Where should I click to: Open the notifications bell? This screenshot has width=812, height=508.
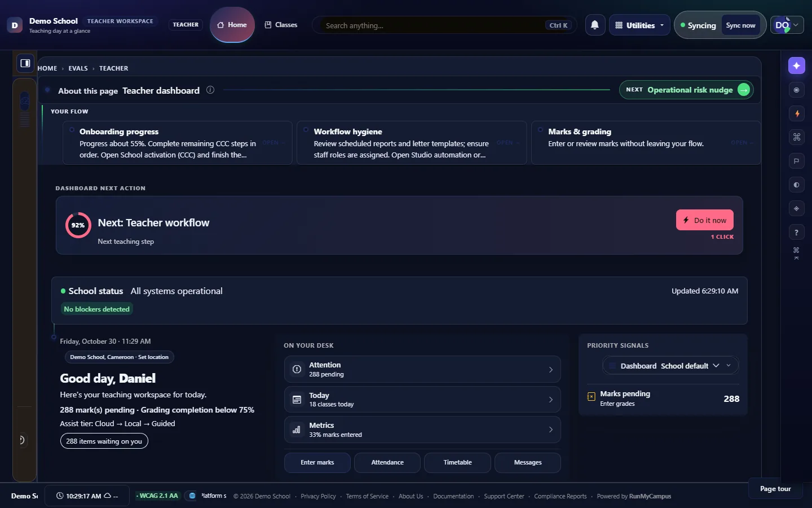(x=595, y=25)
